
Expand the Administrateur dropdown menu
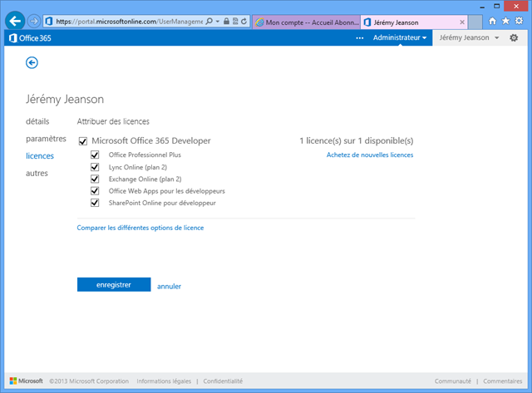(x=399, y=37)
